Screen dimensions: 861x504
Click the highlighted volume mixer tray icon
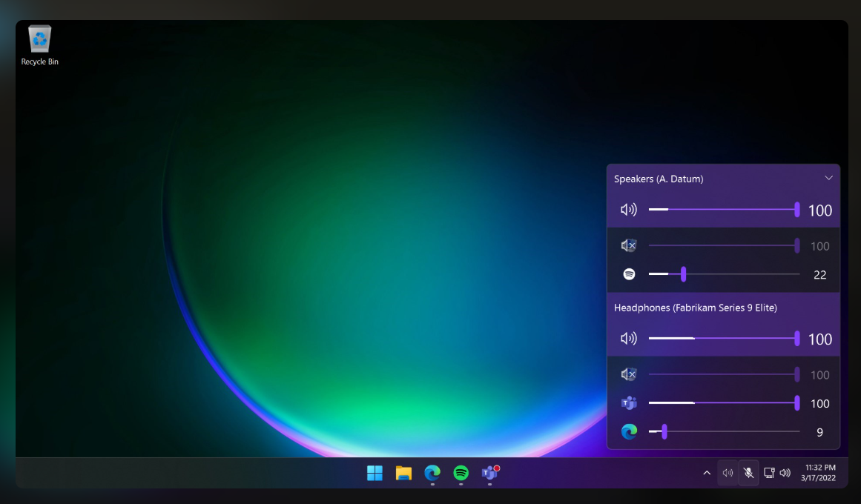click(x=728, y=473)
